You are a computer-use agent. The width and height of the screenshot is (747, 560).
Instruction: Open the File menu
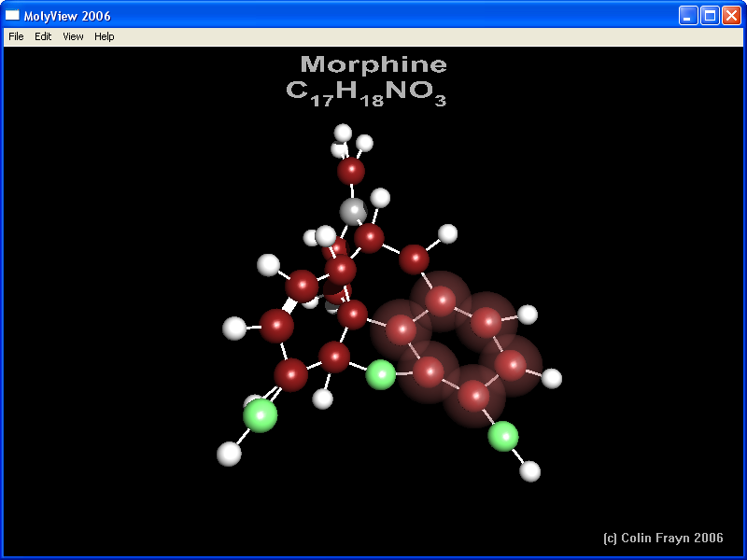(16, 36)
